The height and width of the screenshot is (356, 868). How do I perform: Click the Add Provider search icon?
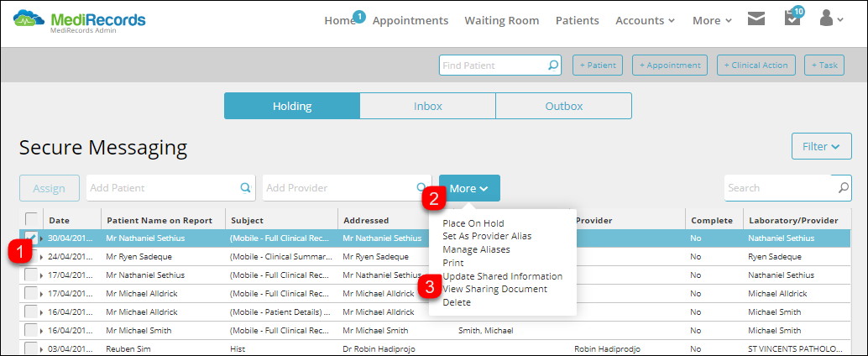[x=421, y=188]
